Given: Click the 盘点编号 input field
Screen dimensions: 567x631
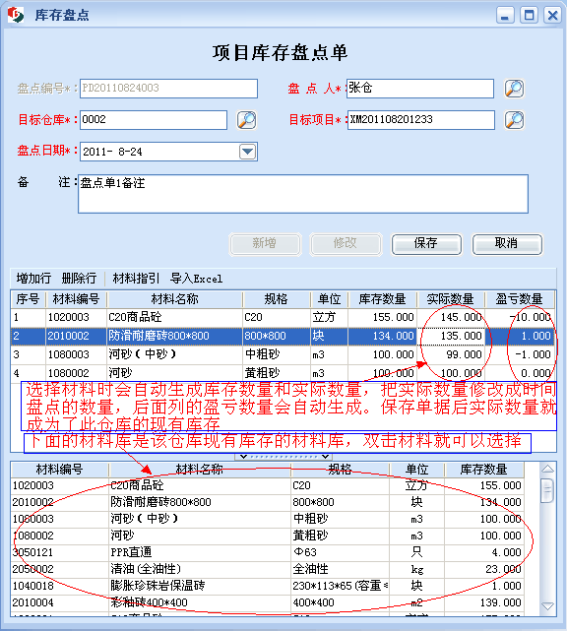Looking at the screenshot, I should click(x=169, y=89).
